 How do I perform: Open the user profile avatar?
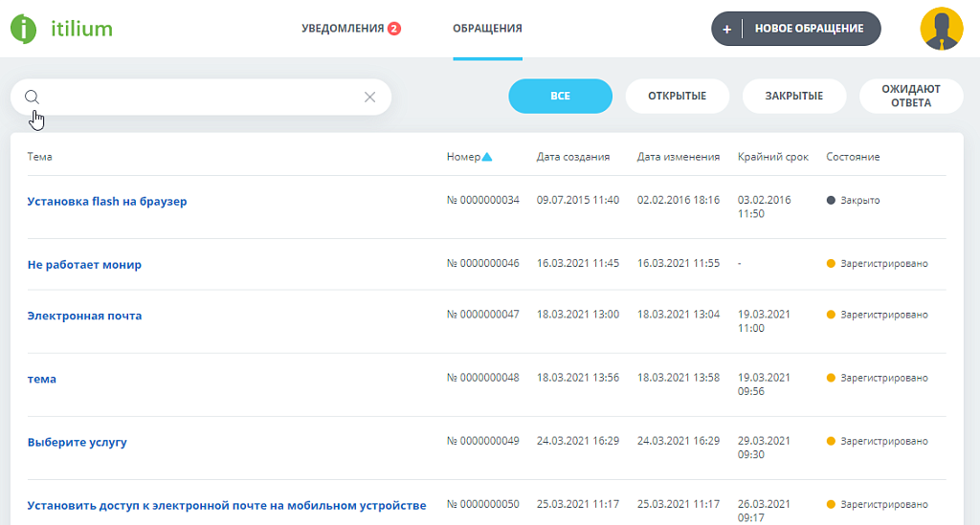tap(941, 29)
